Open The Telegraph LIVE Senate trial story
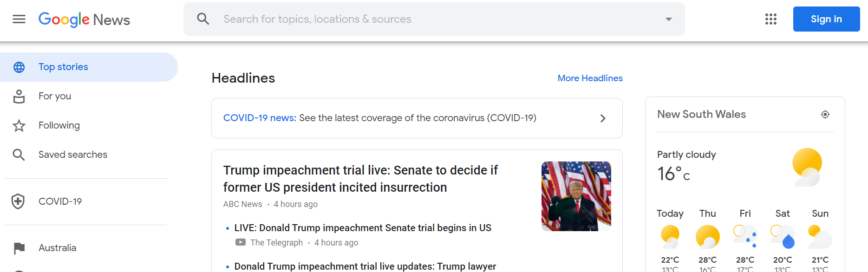This screenshot has height=272, width=868. pyautogui.click(x=362, y=228)
